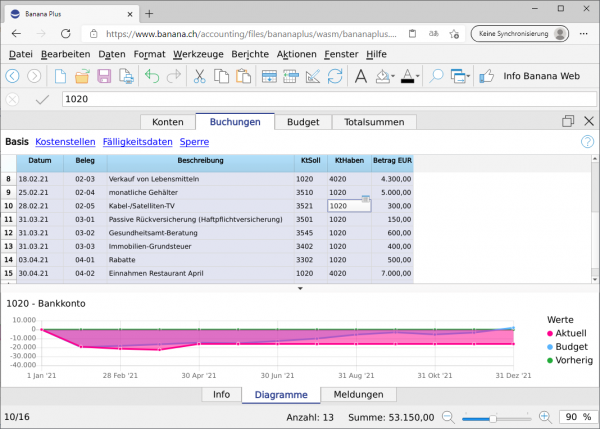Screen dimensions: 600x429
Task: Click Keine Synchronisierung profile button
Action: pyautogui.click(x=519, y=34)
